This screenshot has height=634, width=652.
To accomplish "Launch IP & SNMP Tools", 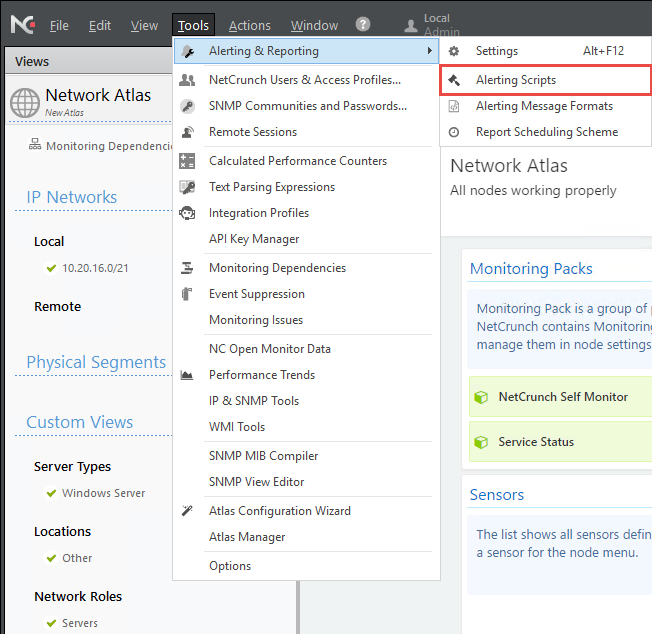I will [306, 401].
